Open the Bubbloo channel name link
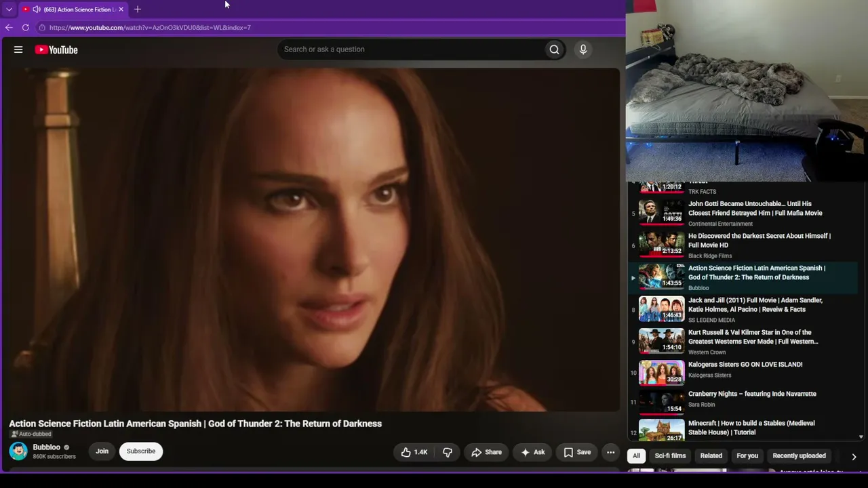This screenshot has height=488, width=868. (46, 447)
